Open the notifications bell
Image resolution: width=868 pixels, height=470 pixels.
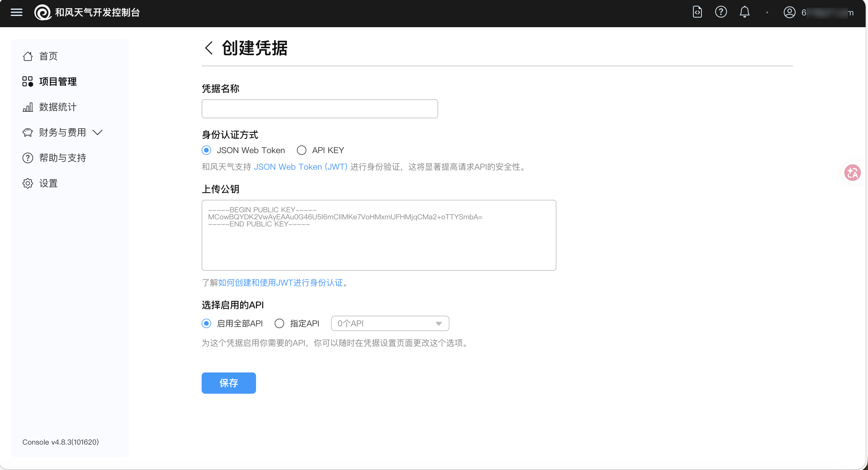[x=744, y=12]
